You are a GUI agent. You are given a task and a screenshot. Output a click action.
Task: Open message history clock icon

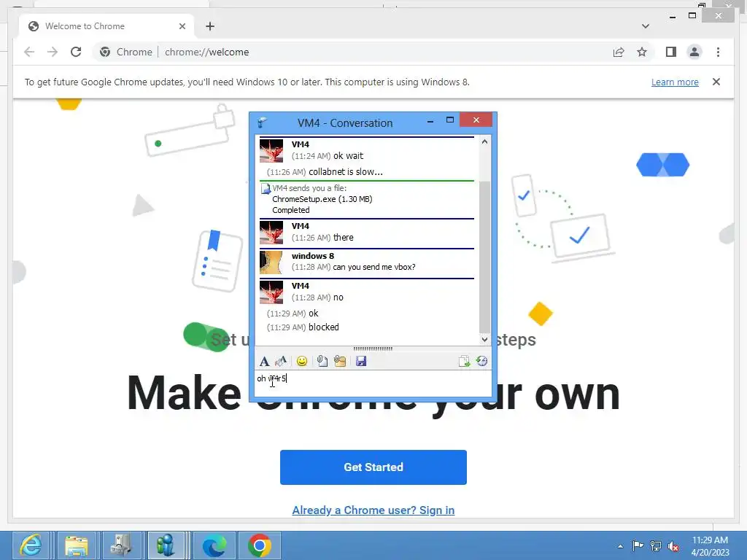481,362
